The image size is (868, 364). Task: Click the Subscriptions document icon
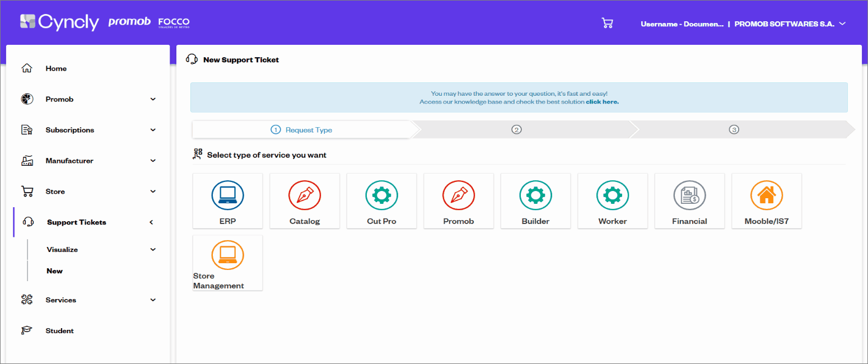27,130
